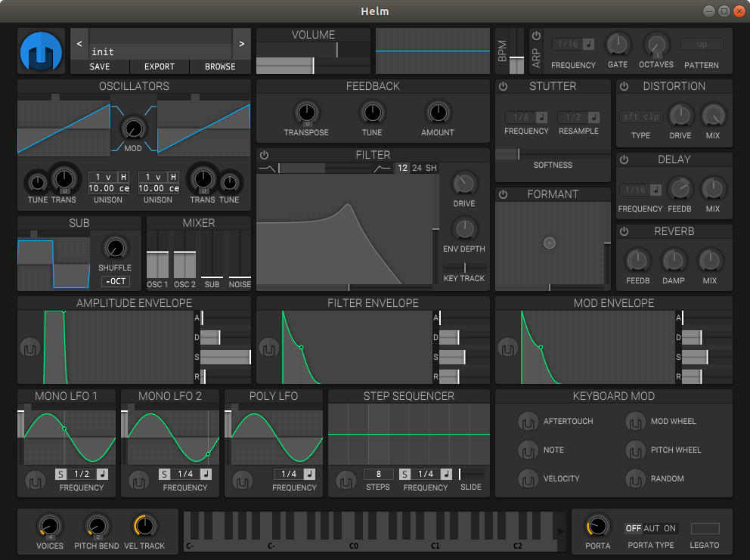Viewport: 750px width, 560px height.
Task: Click the Stutter resample note sync icon
Action: coord(593,117)
